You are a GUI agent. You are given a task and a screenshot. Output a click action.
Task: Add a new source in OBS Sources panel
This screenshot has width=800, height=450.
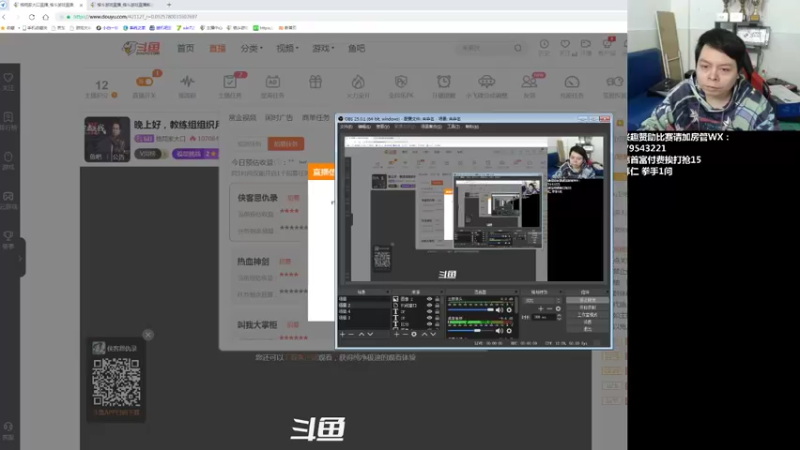[396, 334]
